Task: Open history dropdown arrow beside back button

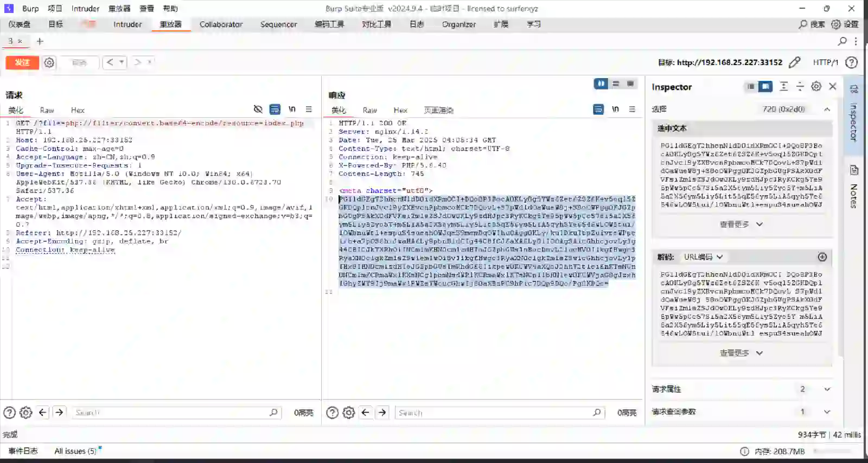Action: click(x=122, y=62)
